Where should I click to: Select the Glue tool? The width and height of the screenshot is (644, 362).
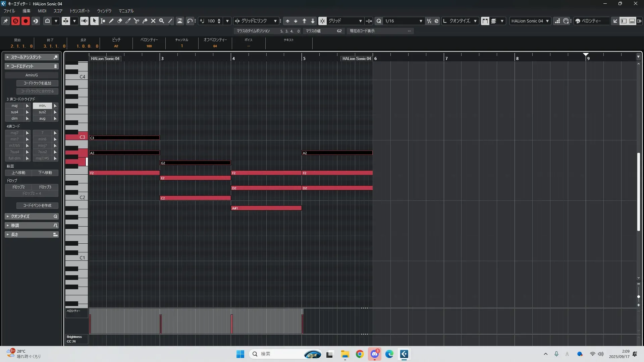click(x=145, y=21)
